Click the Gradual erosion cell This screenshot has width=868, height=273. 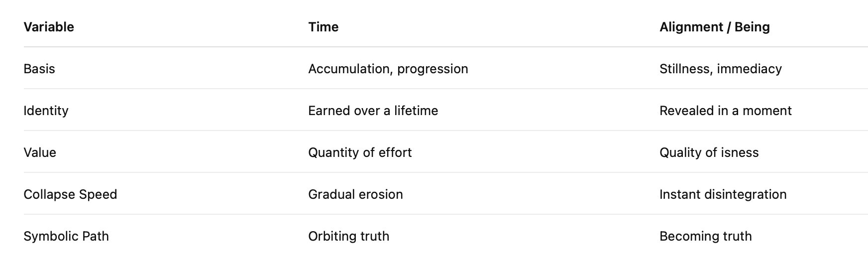(x=355, y=194)
